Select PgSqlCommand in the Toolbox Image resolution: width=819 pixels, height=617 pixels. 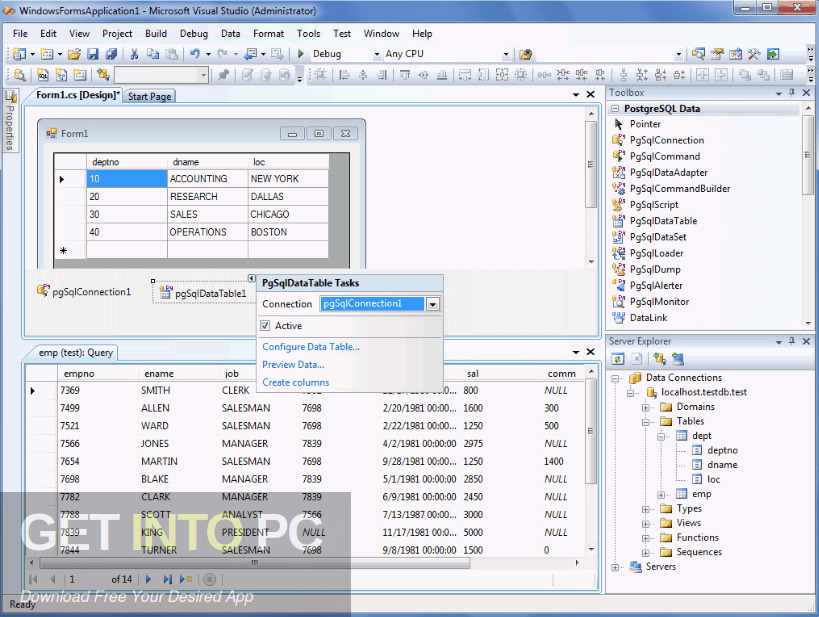pos(664,156)
